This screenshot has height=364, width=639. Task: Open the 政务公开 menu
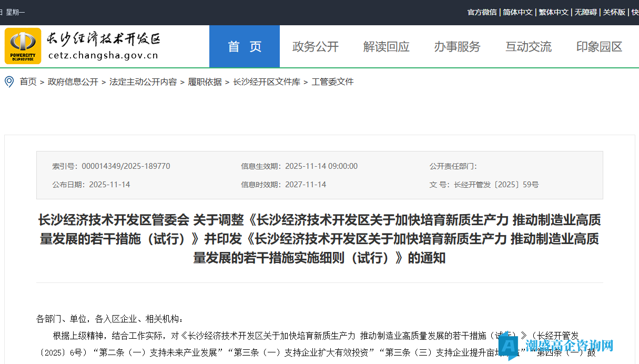point(315,46)
